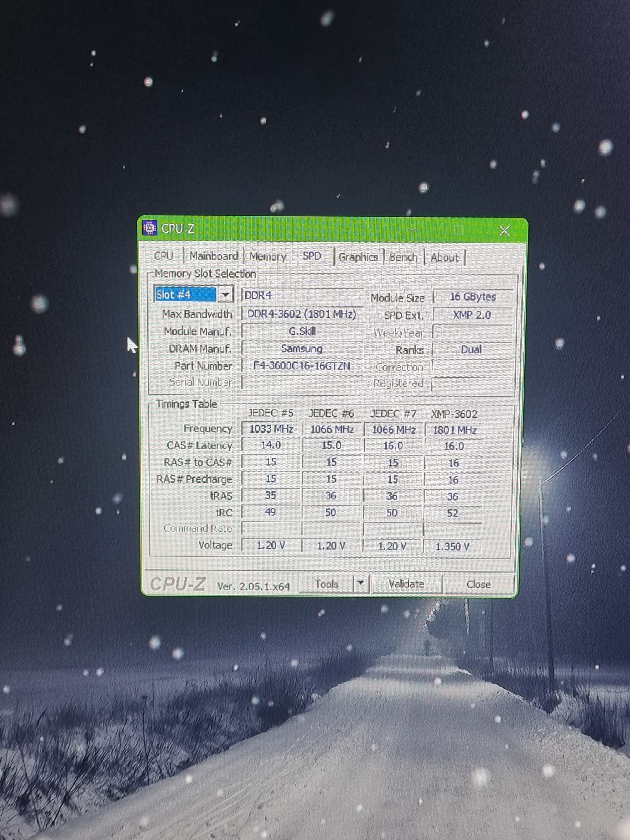Click the Max Bandwidth DDR4-3602 field
Viewport: 630px width, 840px height.
coord(301,314)
